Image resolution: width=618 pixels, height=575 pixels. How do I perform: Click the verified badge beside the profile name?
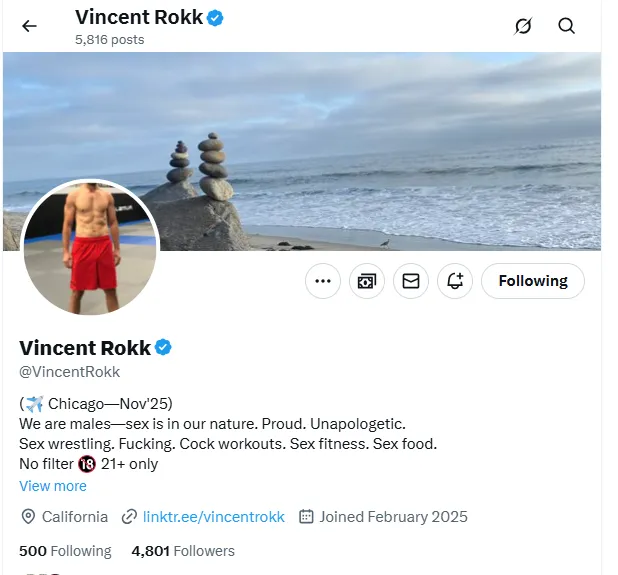pyautogui.click(x=163, y=348)
